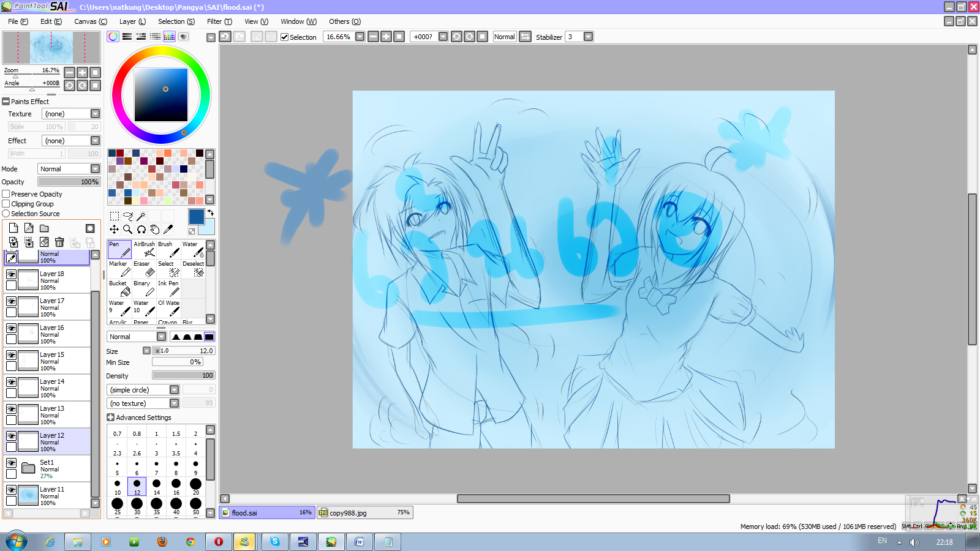
Task: Open the Others menu
Action: pyautogui.click(x=345, y=21)
